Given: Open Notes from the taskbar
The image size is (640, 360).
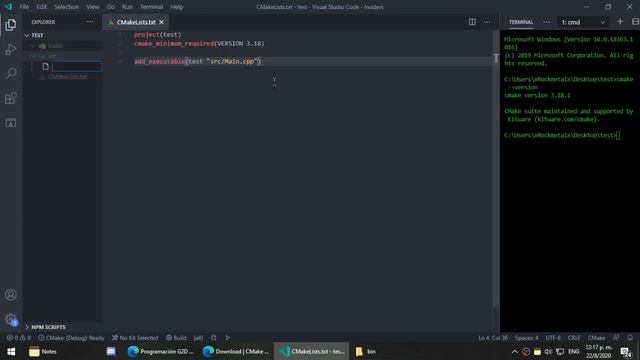Looking at the screenshot, I should pyautogui.click(x=43, y=351).
